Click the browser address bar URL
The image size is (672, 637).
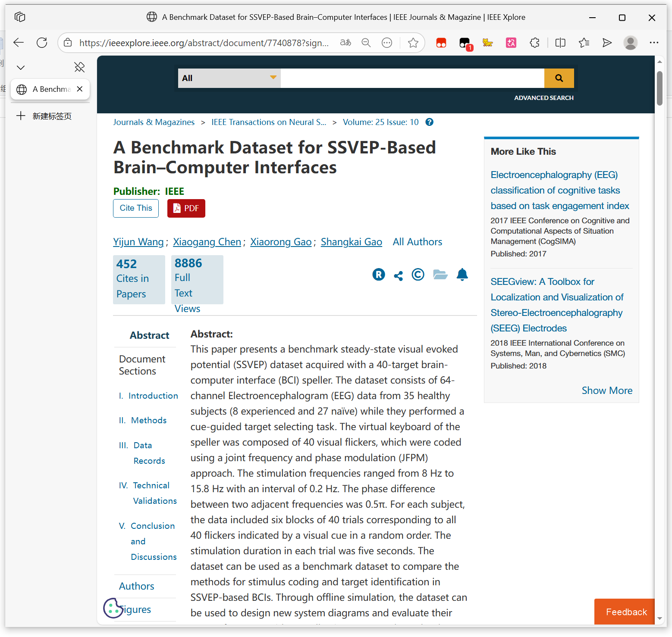click(204, 43)
